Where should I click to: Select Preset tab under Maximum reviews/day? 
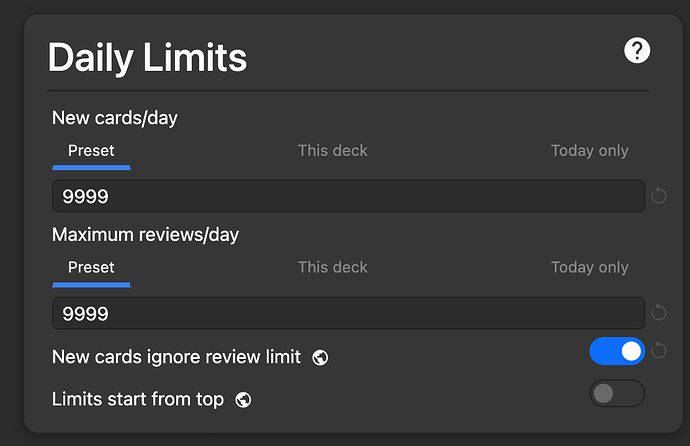(91, 268)
